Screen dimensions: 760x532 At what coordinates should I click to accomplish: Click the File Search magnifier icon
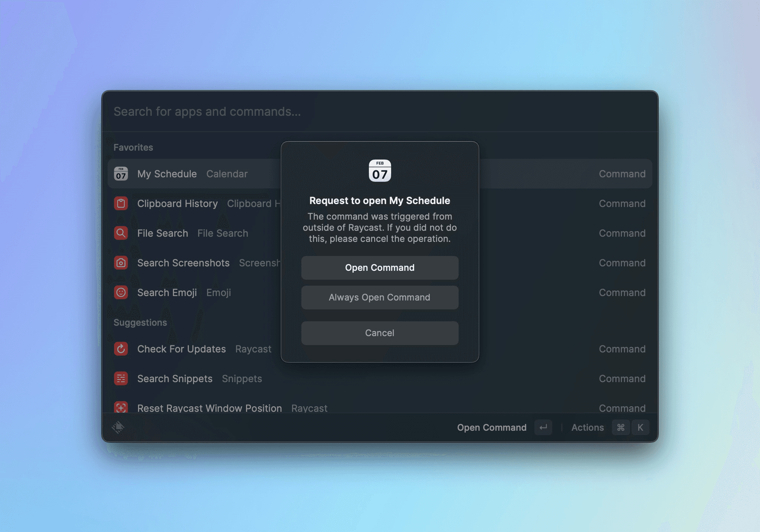point(121,233)
